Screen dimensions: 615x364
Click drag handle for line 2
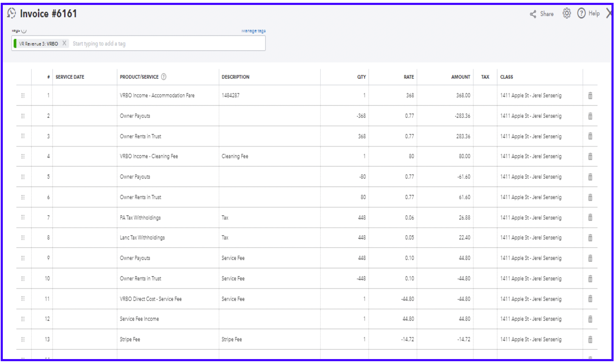23,116
